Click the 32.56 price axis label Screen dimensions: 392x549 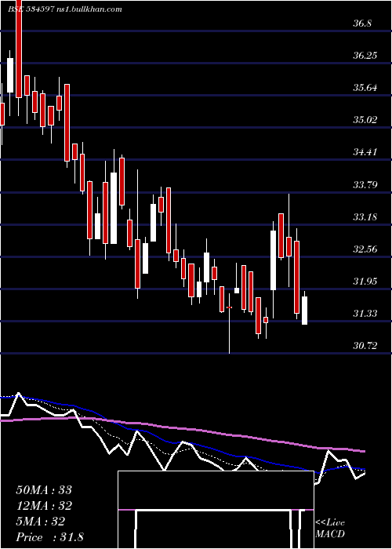(x=365, y=249)
